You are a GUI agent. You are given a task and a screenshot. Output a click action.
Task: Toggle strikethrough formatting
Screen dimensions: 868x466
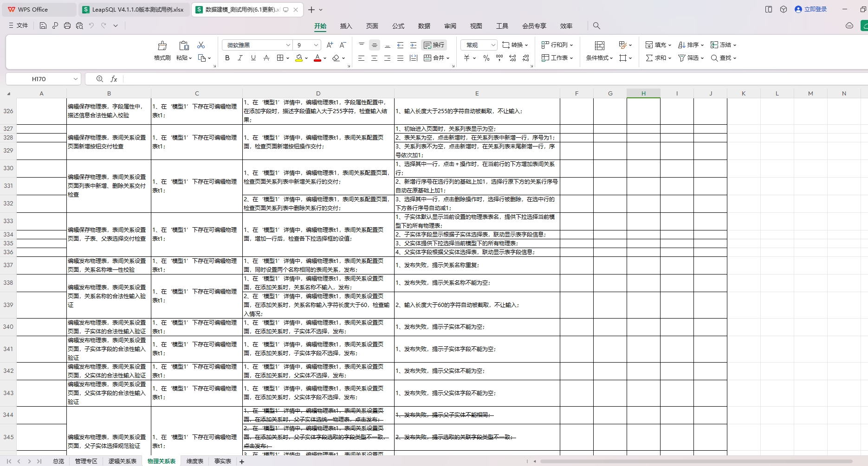(266, 58)
